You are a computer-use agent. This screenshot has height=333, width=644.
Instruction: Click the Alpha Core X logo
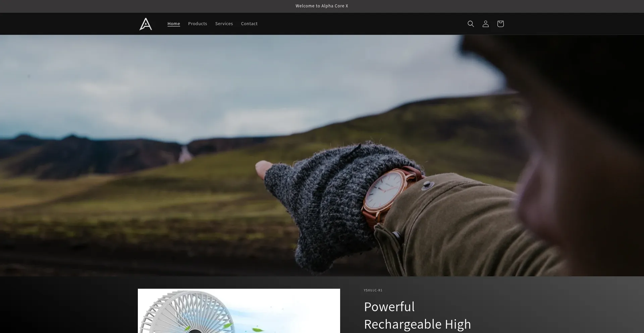coord(146,24)
